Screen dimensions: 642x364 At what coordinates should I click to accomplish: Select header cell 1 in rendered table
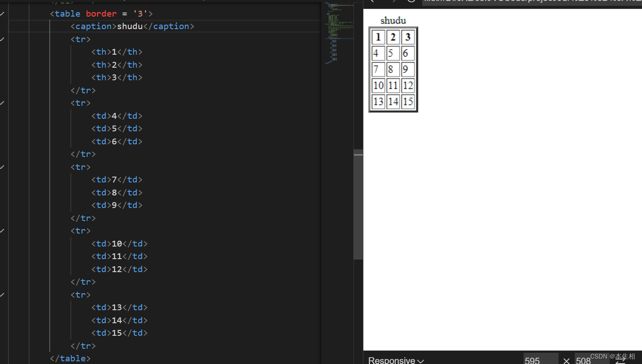coord(378,37)
